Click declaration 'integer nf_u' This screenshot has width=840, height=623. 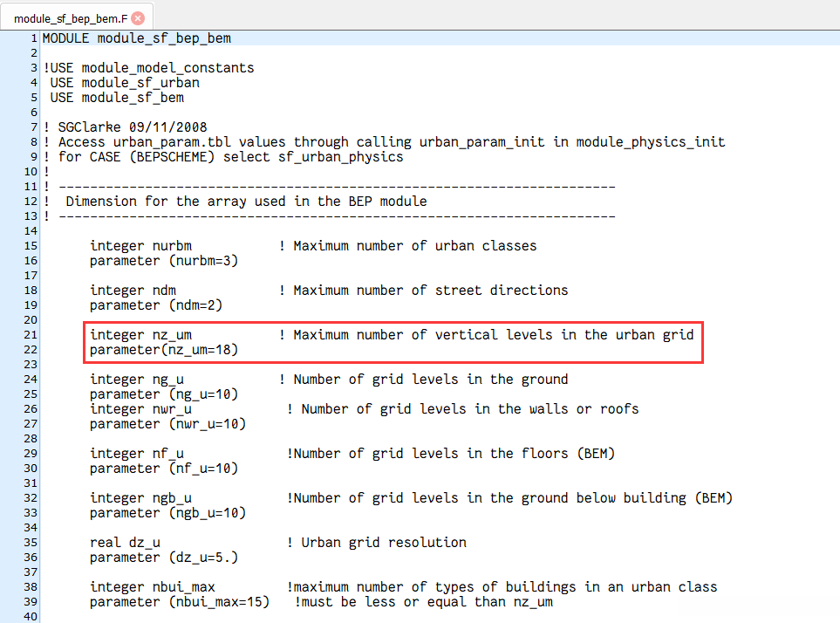point(137,454)
